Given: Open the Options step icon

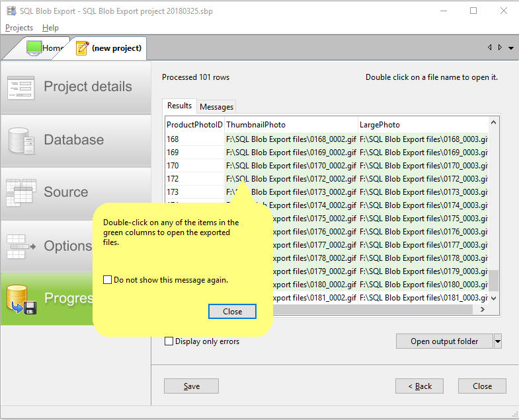Looking at the screenshot, I should [x=21, y=246].
